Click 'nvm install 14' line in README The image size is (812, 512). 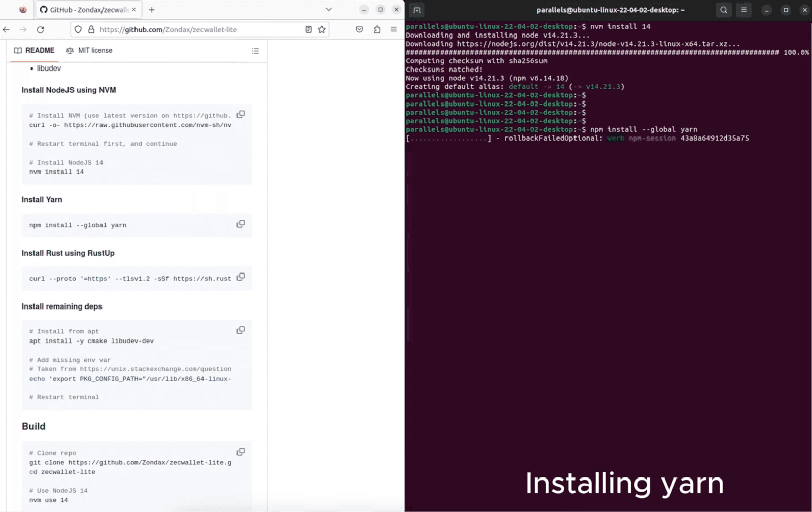[x=56, y=172]
